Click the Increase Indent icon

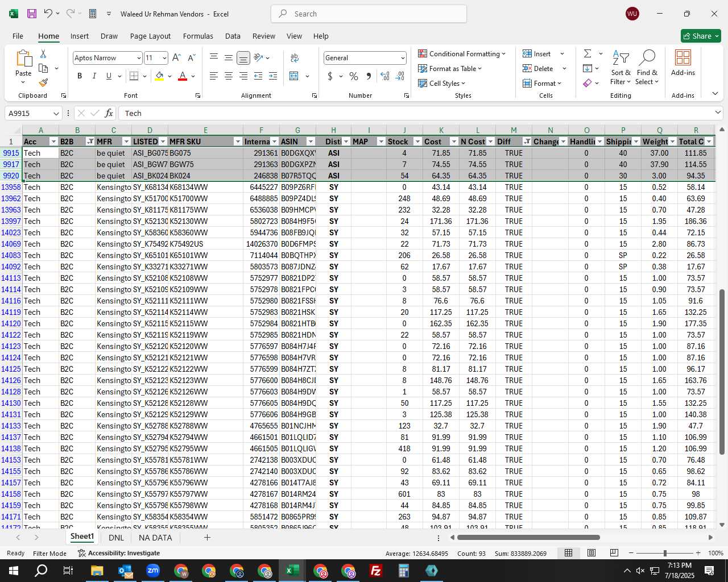273,76
